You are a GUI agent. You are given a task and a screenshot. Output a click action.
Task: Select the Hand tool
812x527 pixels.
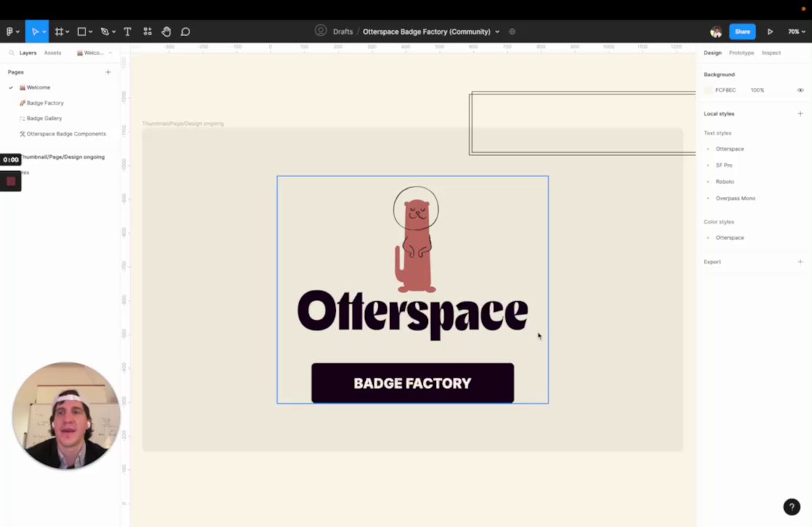coord(166,31)
